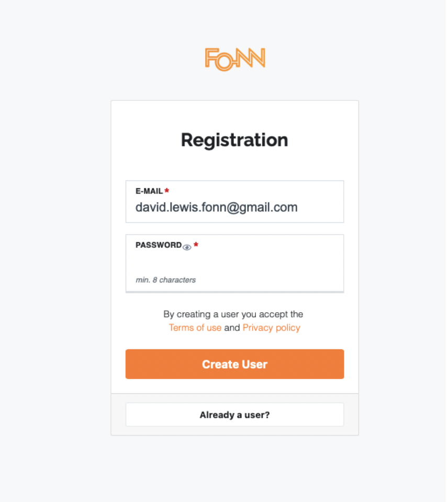Click the Registration heading

[x=234, y=140]
